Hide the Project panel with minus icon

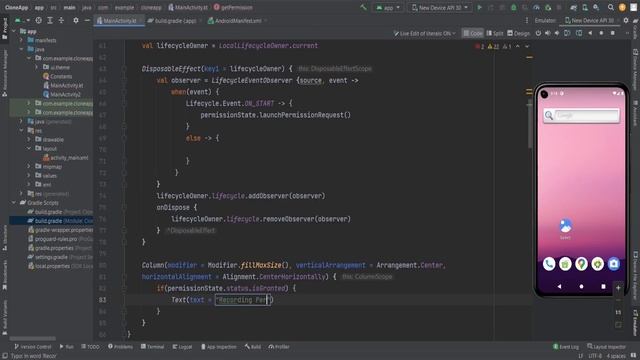point(87,20)
